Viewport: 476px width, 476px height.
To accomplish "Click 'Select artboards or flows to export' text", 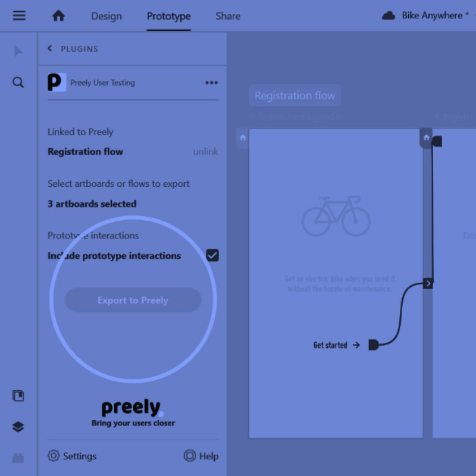I will (x=118, y=184).
